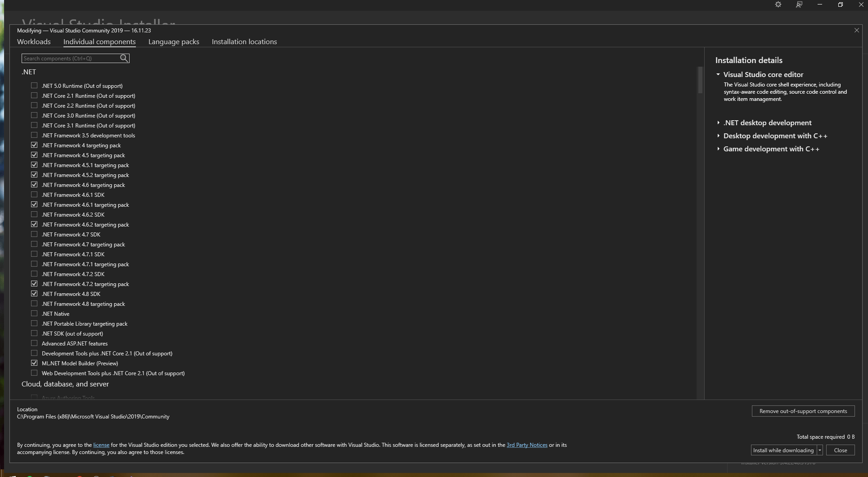Open the 3rd Party Notices link
Screen dimensions: 868x477
(527, 445)
